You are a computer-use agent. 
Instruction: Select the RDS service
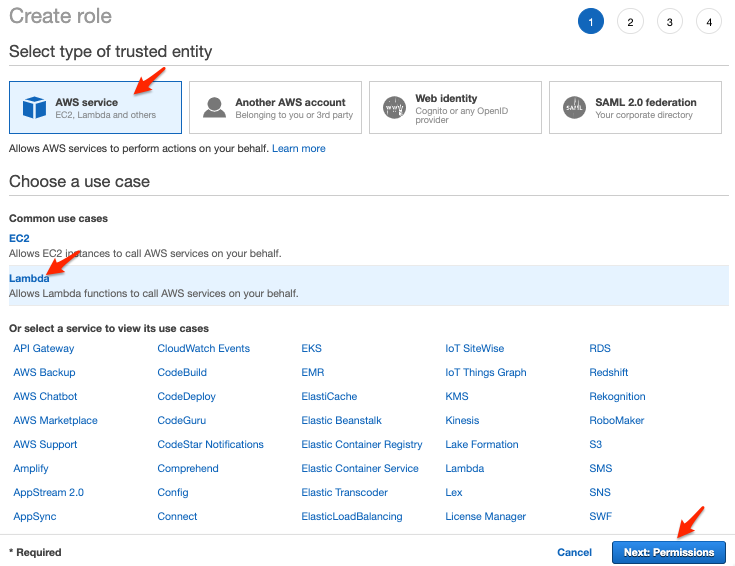(x=600, y=348)
